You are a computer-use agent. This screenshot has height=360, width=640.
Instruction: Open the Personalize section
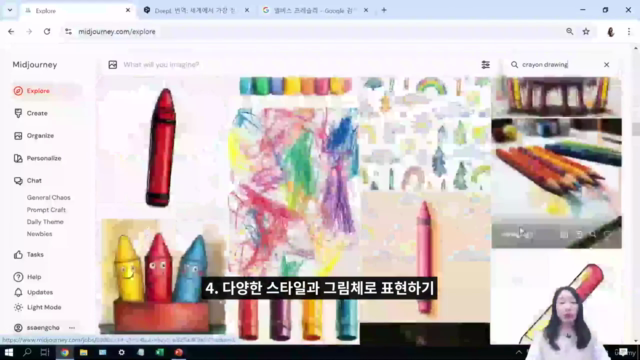(x=38, y=158)
